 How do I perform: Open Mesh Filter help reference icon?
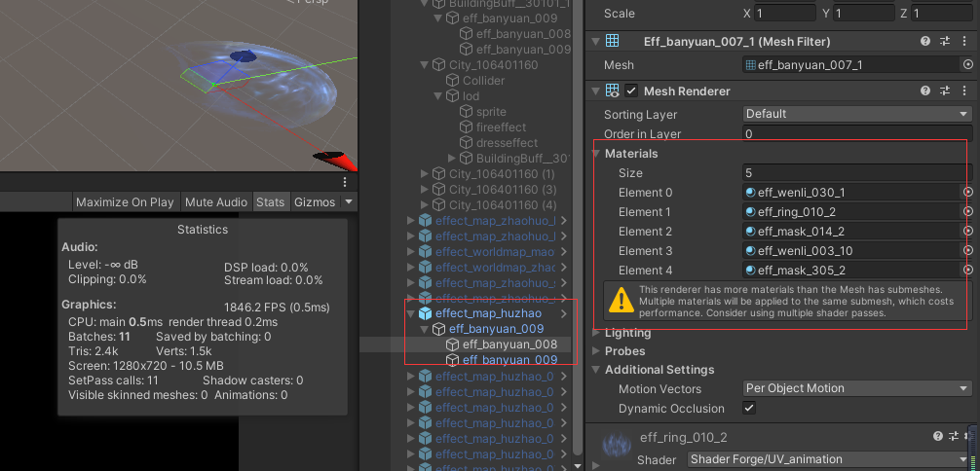click(925, 42)
